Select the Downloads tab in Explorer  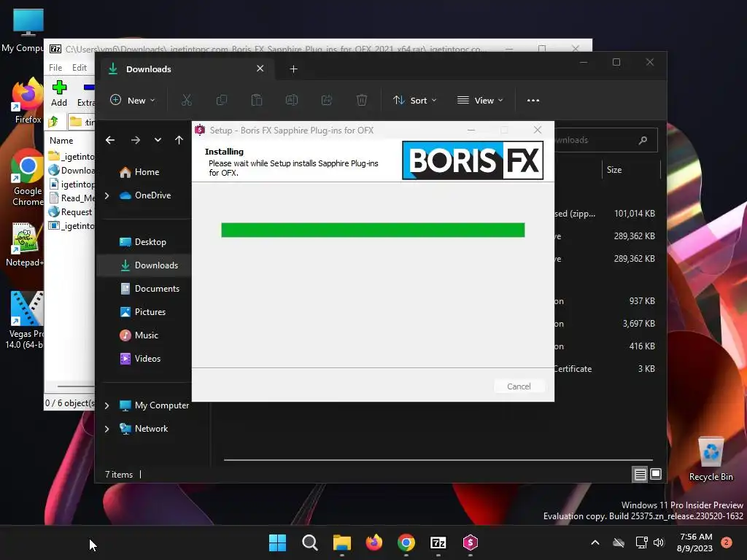coord(186,69)
